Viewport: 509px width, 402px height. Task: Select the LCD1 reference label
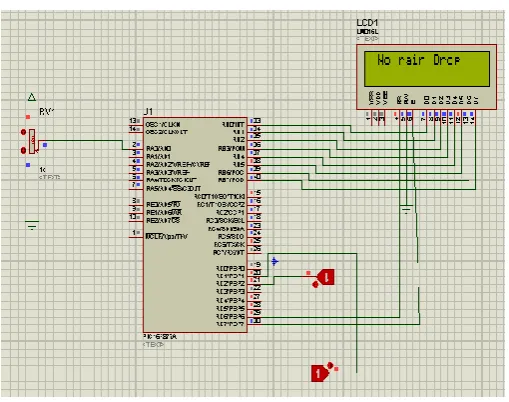click(x=367, y=23)
